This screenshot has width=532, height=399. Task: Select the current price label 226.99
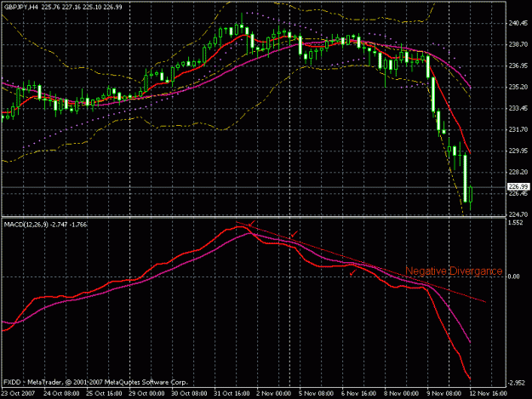[518, 187]
